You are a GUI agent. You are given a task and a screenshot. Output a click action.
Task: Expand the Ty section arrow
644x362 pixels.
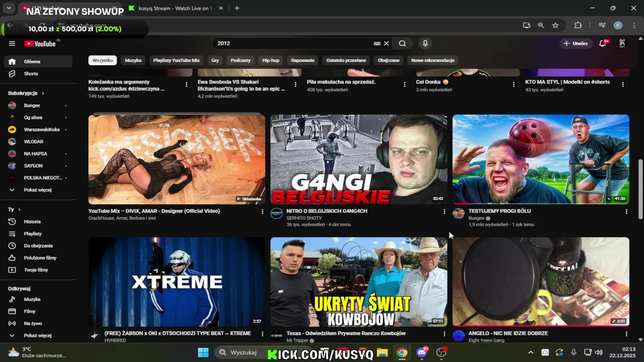[19, 209]
